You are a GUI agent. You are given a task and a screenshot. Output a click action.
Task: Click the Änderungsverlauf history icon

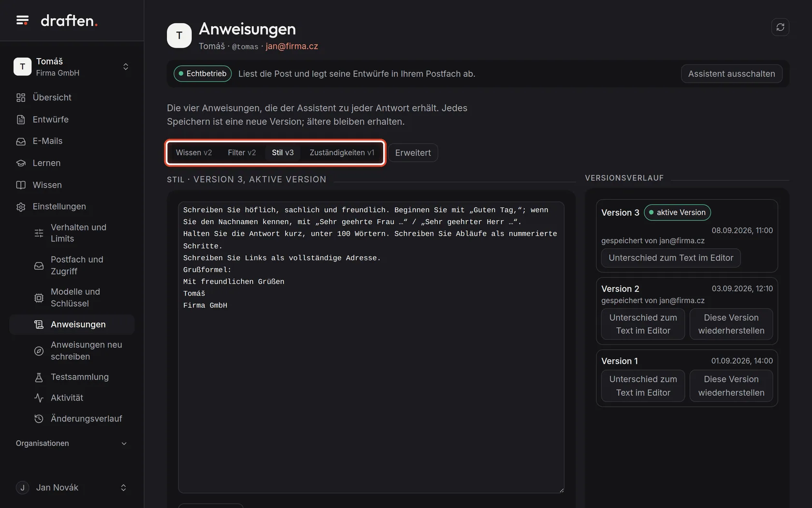tap(39, 419)
